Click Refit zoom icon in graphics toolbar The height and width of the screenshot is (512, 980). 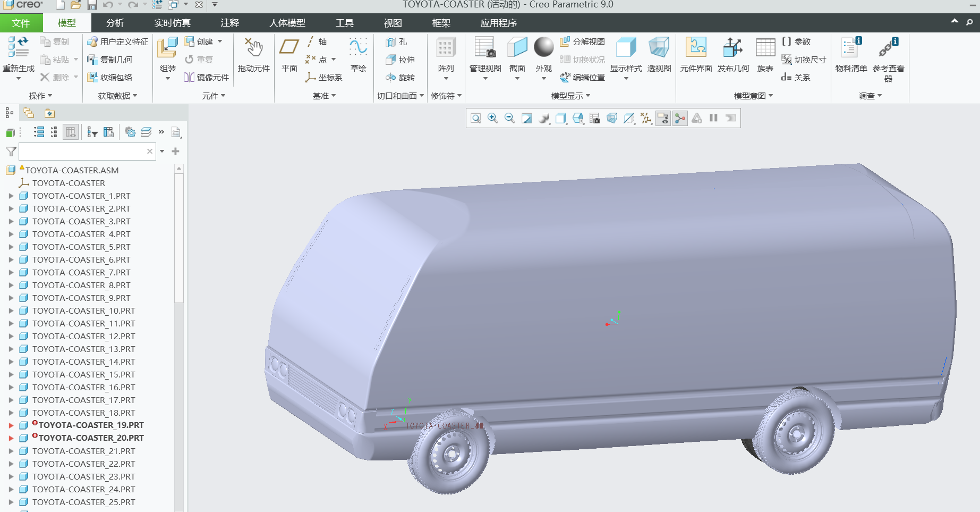coord(476,118)
